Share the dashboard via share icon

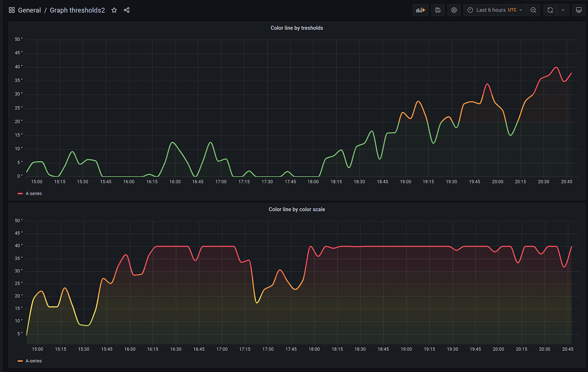127,10
